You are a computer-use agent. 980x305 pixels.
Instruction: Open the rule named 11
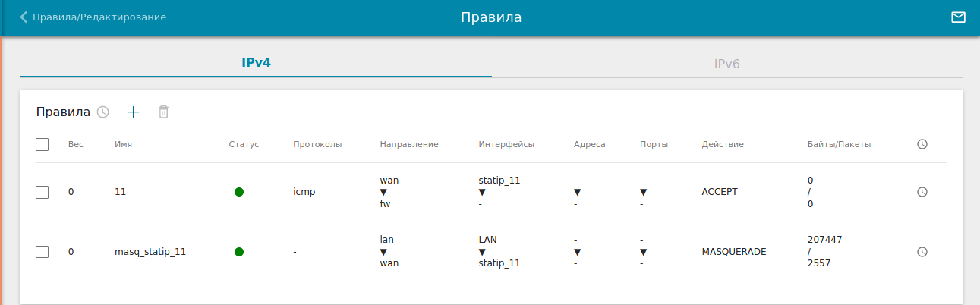[120, 192]
